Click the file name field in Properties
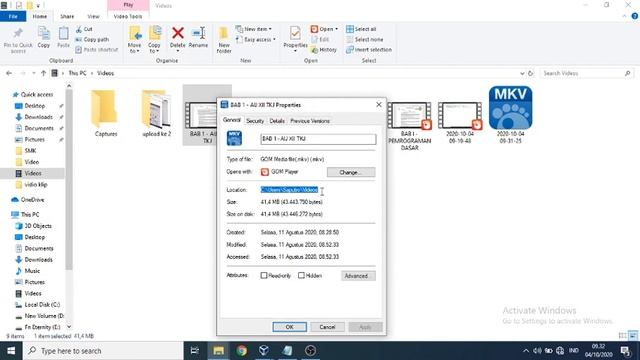The height and width of the screenshot is (360, 640). 318,139
